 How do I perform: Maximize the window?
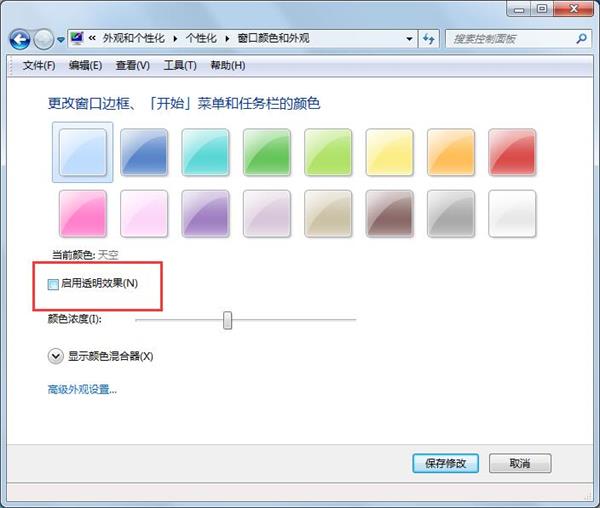[541, 9]
